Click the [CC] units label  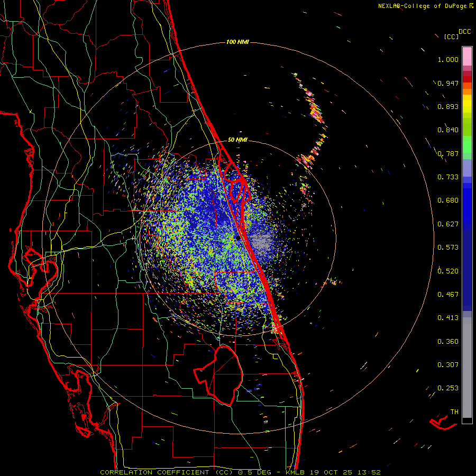point(452,37)
